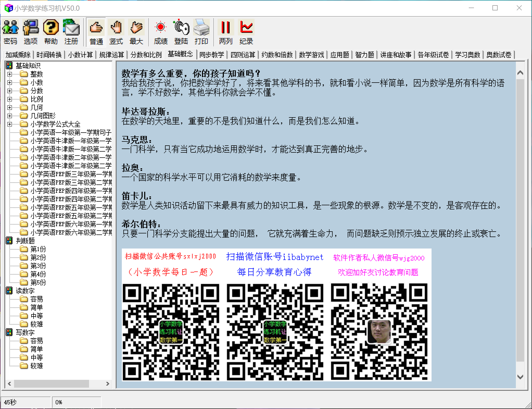The width and height of the screenshot is (532, 409).
Task: Open the 讲座和故事 tab
Action: pos(396,55)
